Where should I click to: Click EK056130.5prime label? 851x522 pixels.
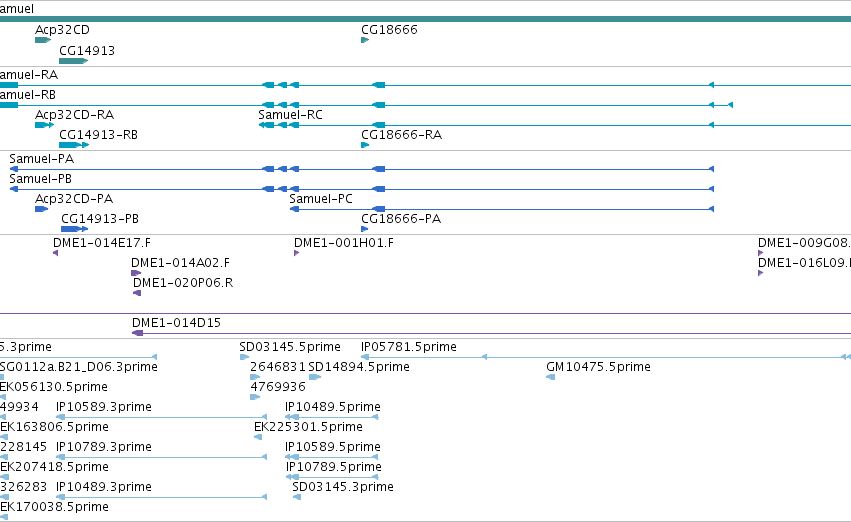pyautogui.click(x=54, y=387)
